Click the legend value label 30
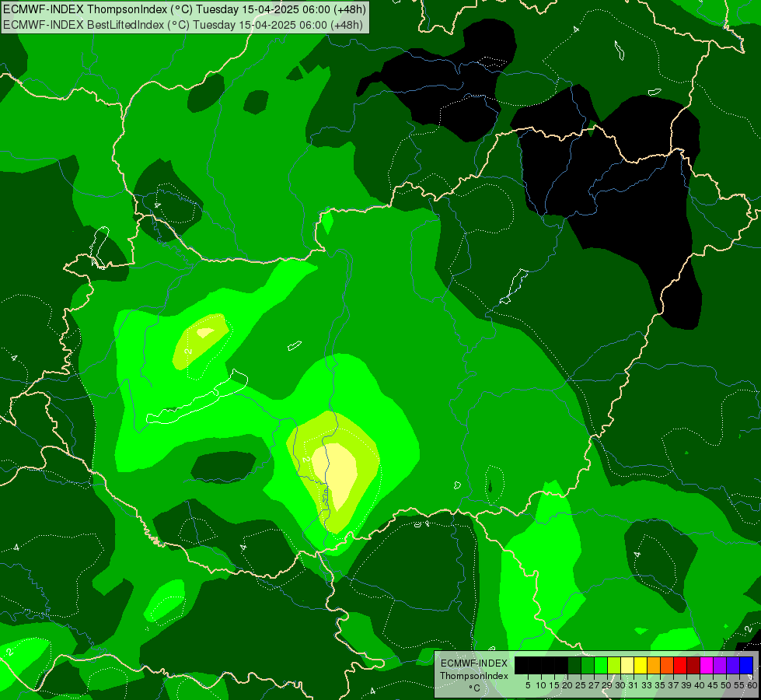This screenshot has width=761, height=700. [x=620, y=685]
